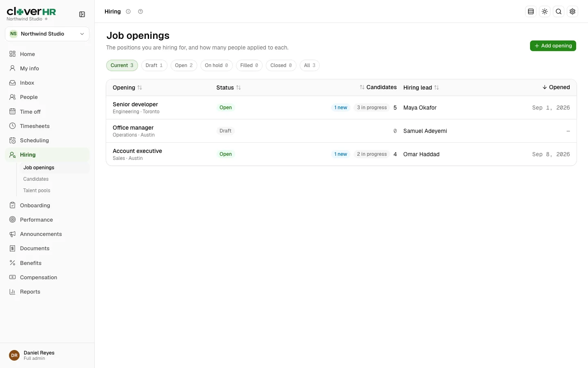The height and width of the screenshot is (368, 588).
Task: Collapse the sidebar panel icon
Action: coord(82,14)
